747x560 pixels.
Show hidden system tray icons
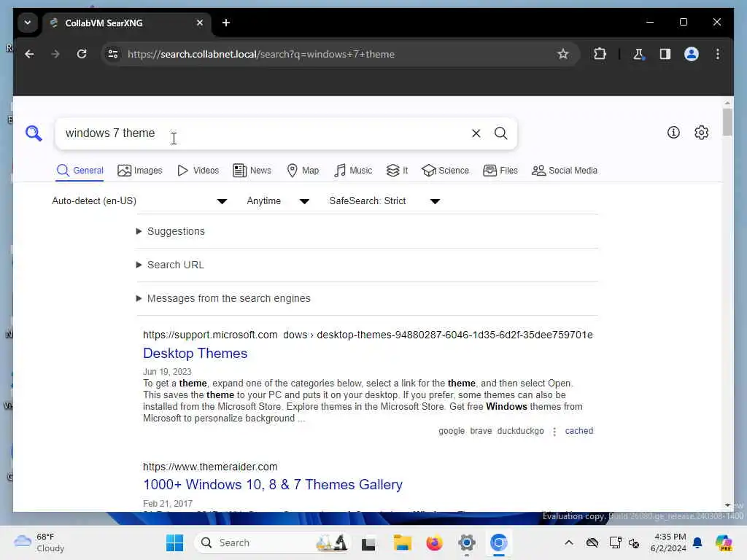pos(569,542)
